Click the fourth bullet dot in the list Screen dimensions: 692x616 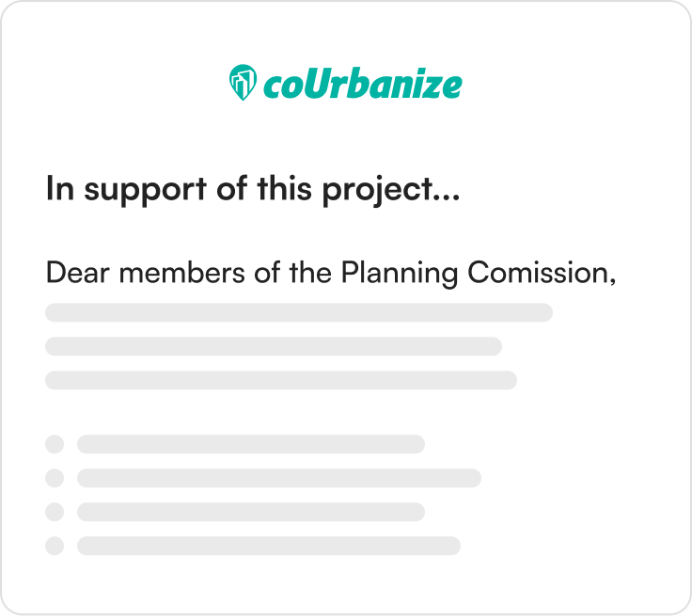point(55,545)
